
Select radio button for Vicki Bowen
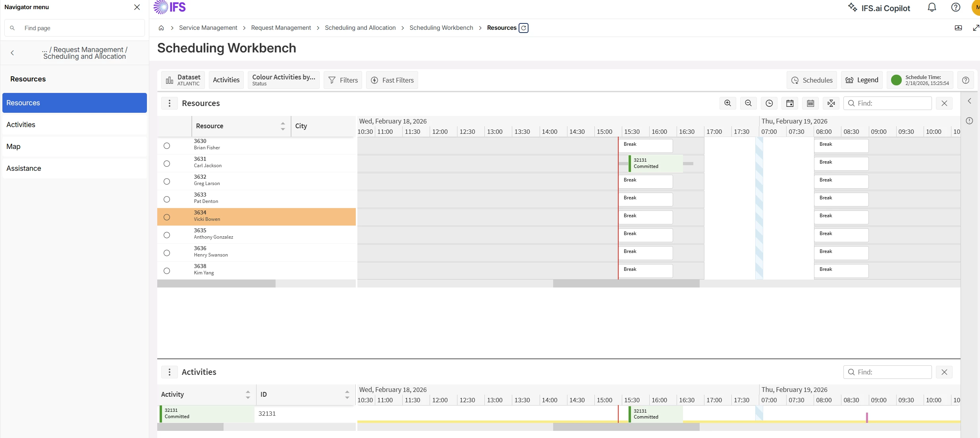pos(167,217)
